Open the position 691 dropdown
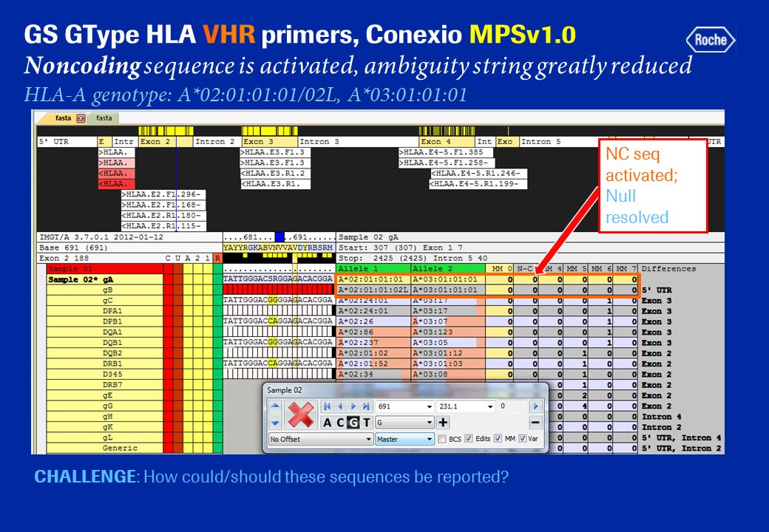This screenshot has width=769, height=532. click(x=430, y=406)
